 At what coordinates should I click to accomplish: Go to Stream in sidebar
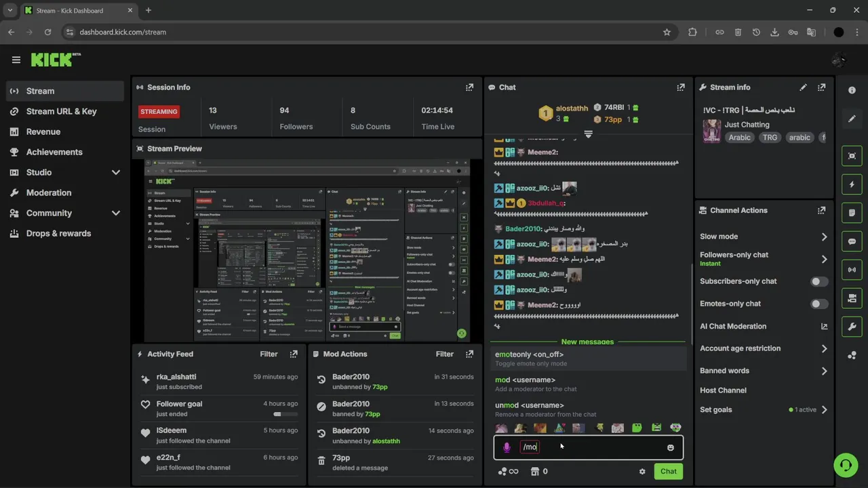65,91
